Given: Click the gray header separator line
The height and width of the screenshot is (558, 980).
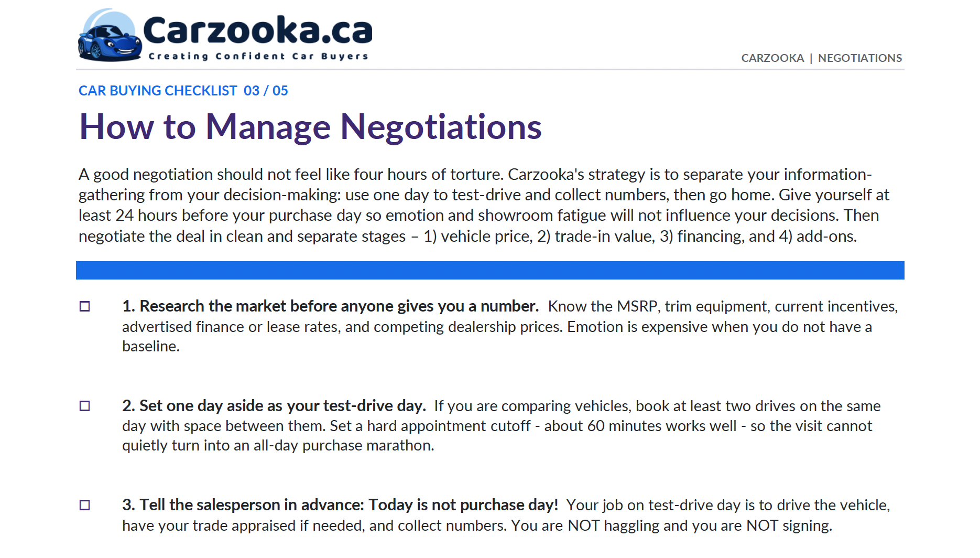Looking at the screenshot, I should click(490, 69).
